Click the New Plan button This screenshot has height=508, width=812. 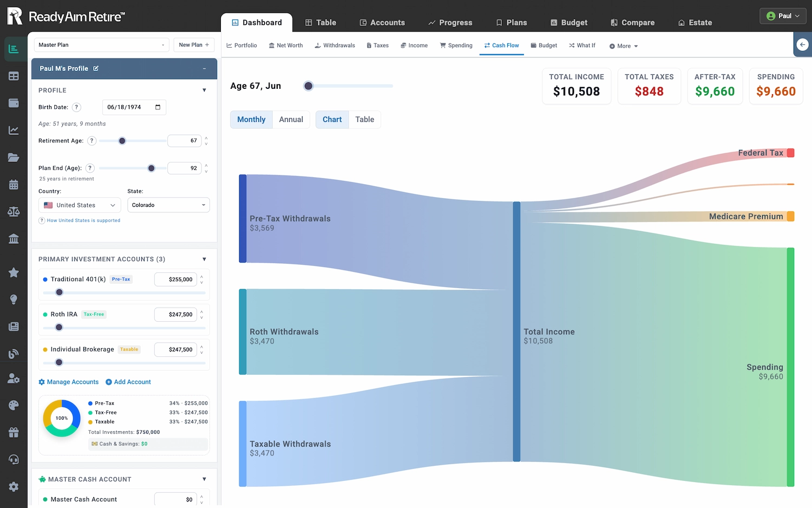tap(194, 45)
